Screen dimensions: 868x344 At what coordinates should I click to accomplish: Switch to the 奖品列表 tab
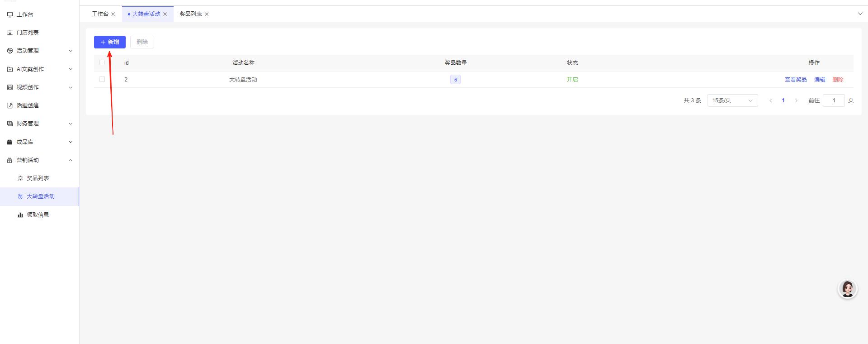pos(190,14)
